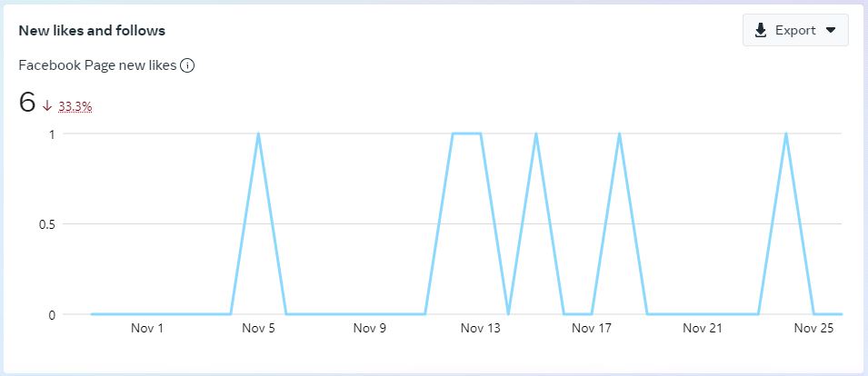Click the chart peak between Nov 13 and Nov 17
Viewport: 868px width, 376px height.
click(x=536, y=134)
